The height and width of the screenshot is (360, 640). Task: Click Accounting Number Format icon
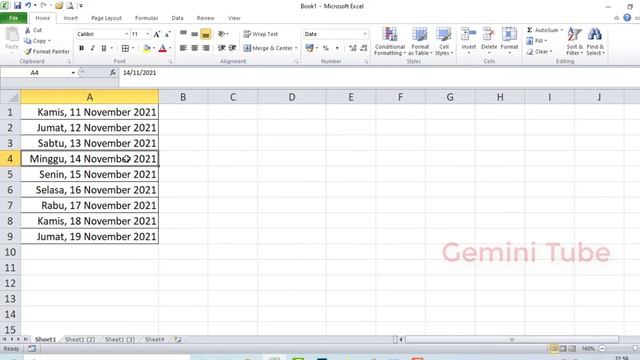pos(310,48)
